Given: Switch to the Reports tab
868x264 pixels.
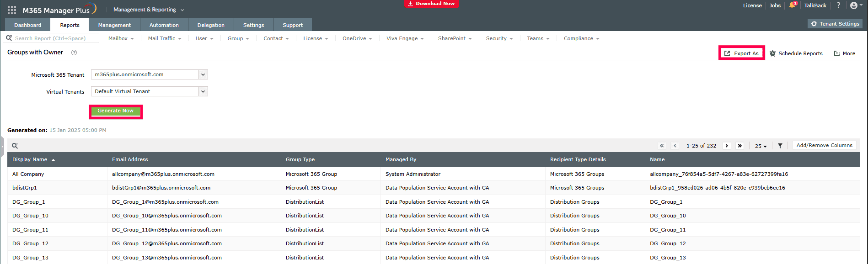Looking at the screenshot, I should click(70, 25).
